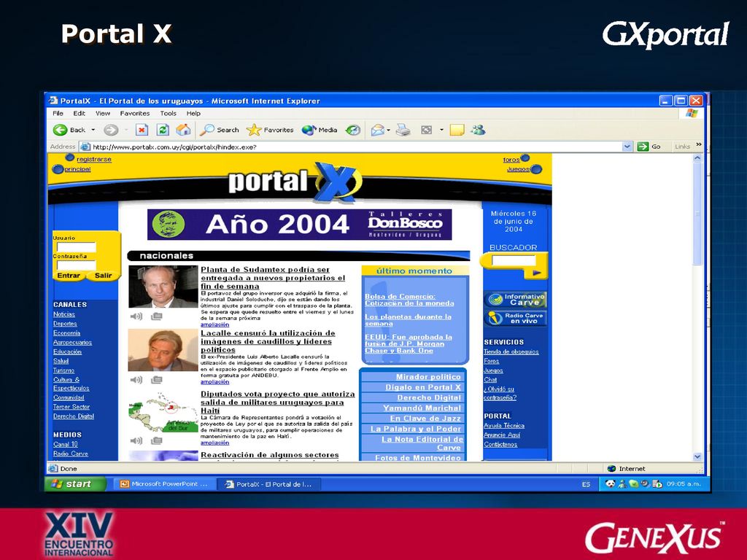747x560 pixels.
Task: Open the Deportes channel link
Action: pos(65,324)
